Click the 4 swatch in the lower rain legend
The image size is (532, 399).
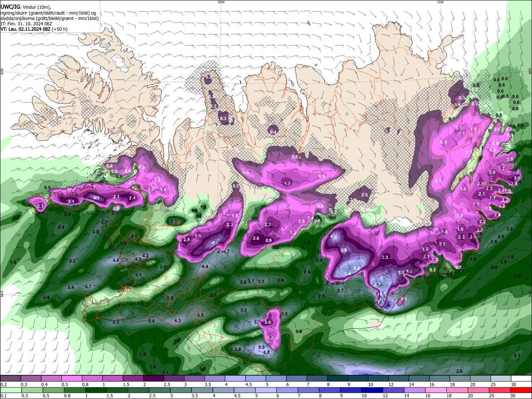pyautogui.click(x=223, y=390)
